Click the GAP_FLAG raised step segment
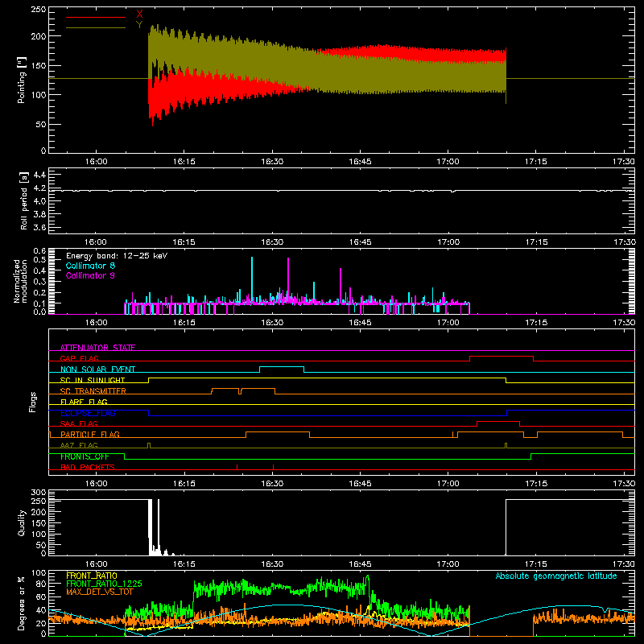Viewport: 644px width, 644px height. click(x=502, y=357)
